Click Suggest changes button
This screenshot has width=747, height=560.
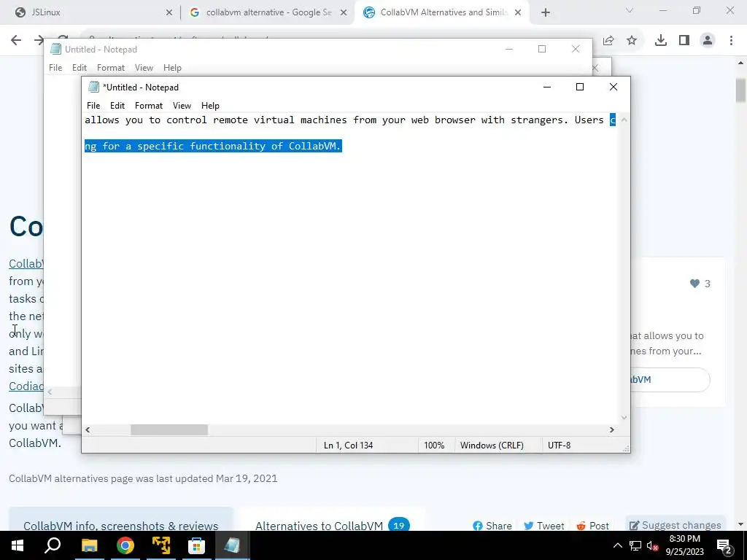coord(675,525)
